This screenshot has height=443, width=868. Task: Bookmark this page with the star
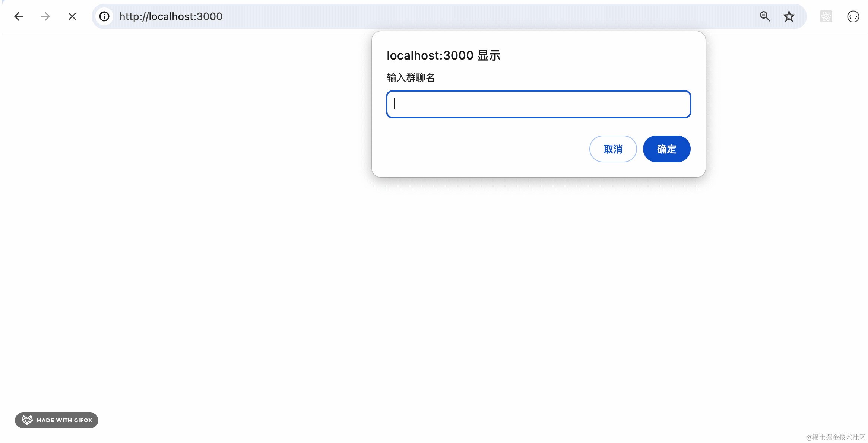point(789,16)
